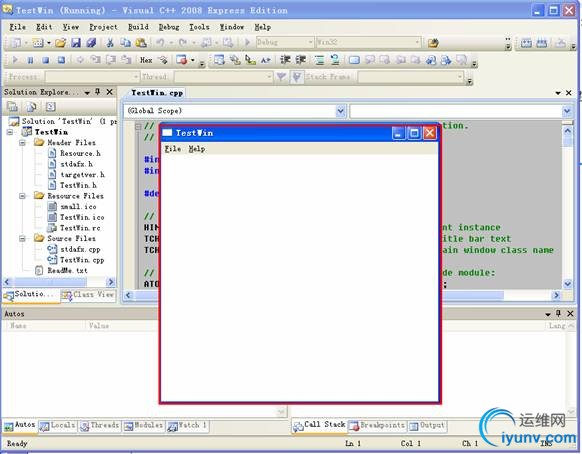Click Solution Explorer Properties icon

(x=12, y=107)
